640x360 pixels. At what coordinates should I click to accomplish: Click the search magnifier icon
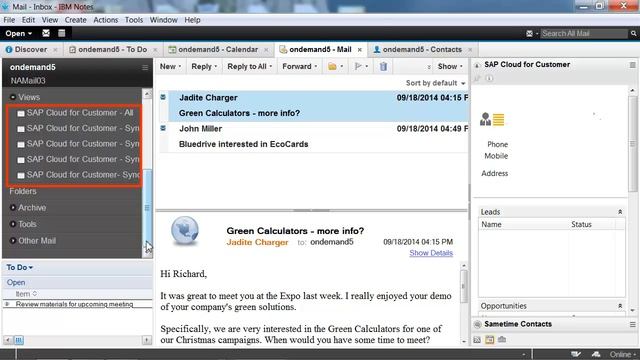coord(633,33)
